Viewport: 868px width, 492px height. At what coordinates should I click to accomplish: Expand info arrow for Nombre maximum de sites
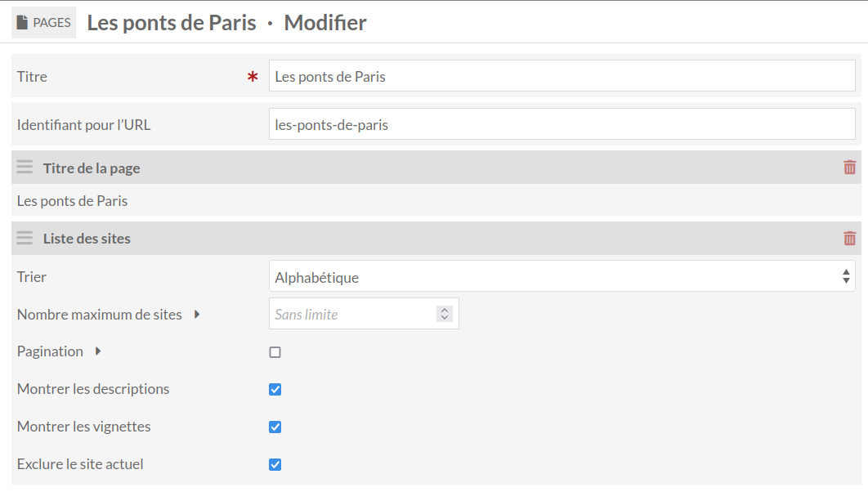196,315
